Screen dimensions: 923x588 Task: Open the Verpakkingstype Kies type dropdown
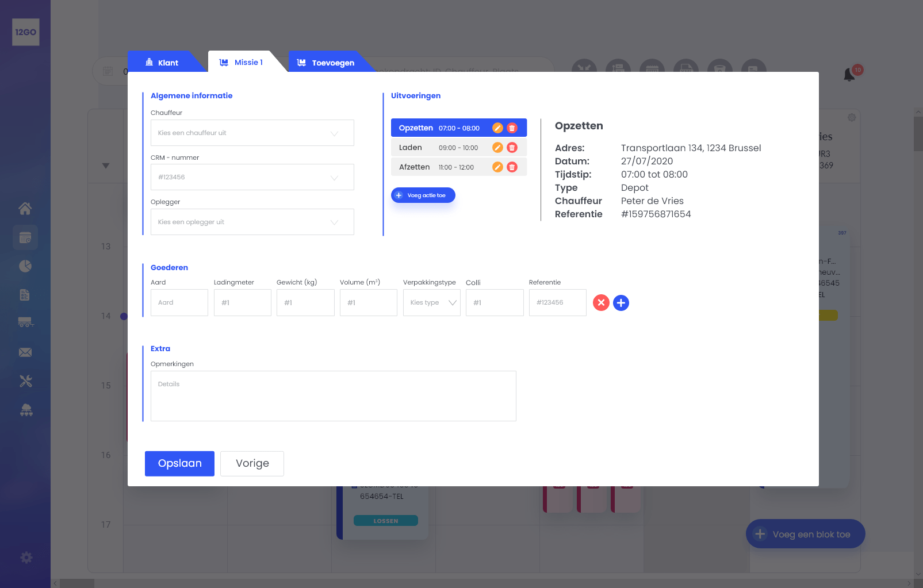[431, 303]
